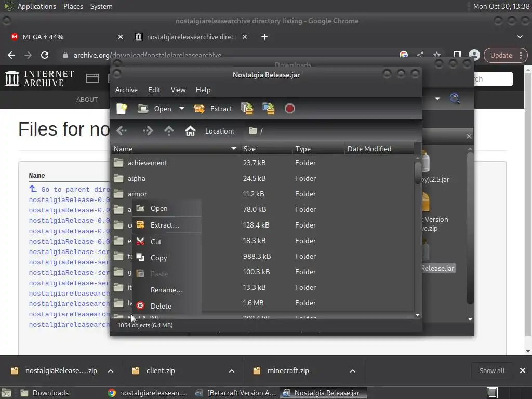This screenshot has width=532, height=399.
Task: Choose Delete from the context menu
Action: tap(167, 306)
